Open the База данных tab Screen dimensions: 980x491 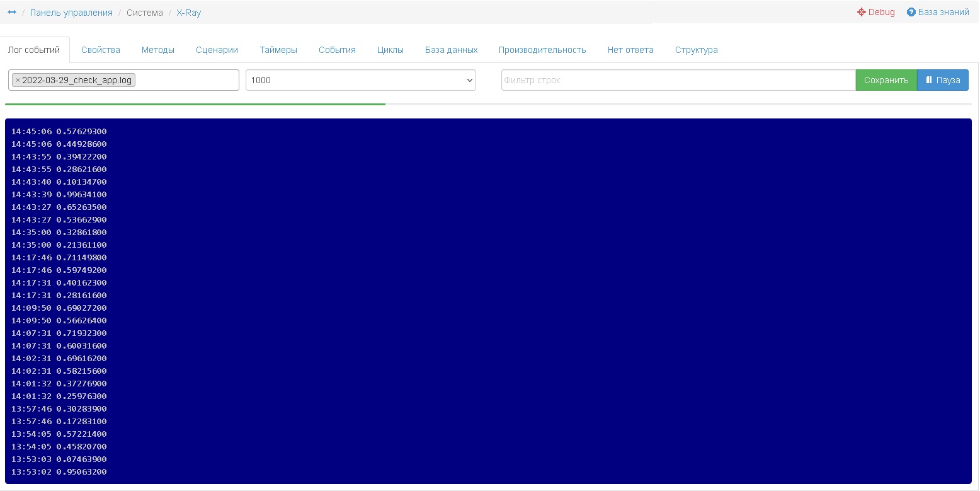(x=452, y=50)
